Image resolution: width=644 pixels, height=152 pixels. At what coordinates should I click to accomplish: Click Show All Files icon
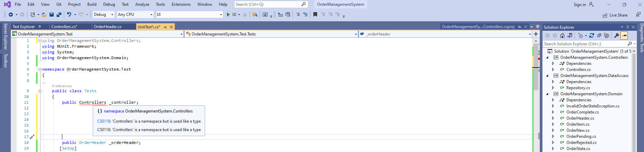tap(607, 35)
